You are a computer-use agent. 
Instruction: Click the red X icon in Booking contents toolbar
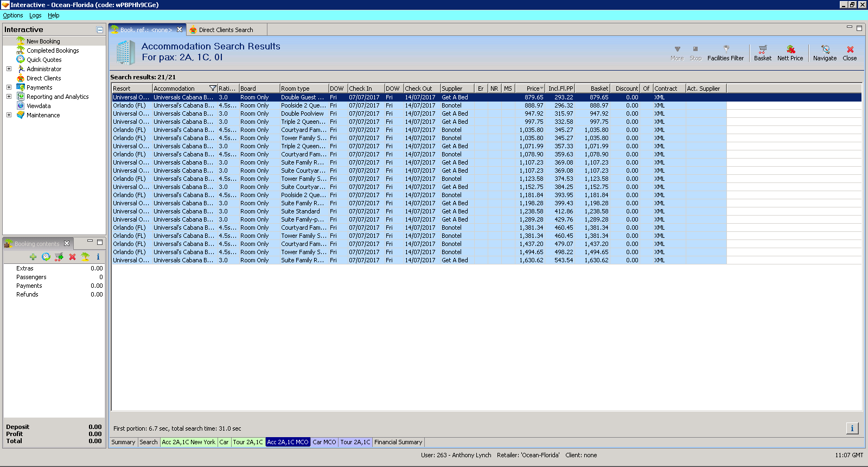[x=72, y=257]
